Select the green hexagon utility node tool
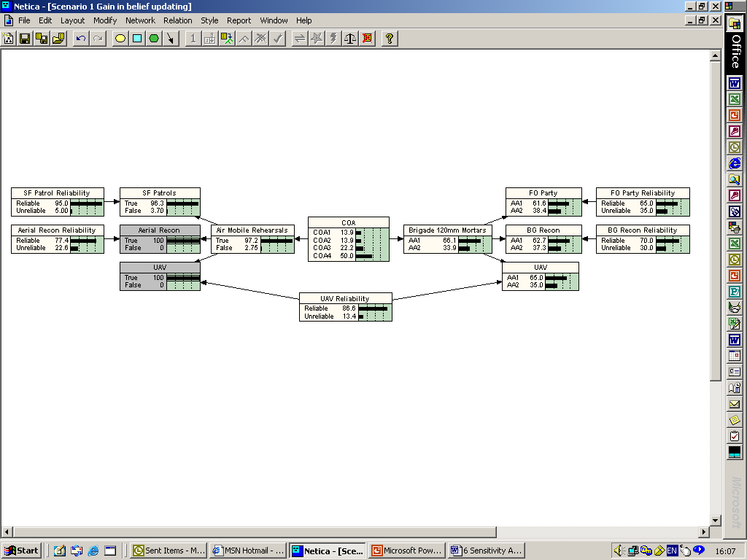Viewport: 747px width, 560px height. click(x=154, y=39)
